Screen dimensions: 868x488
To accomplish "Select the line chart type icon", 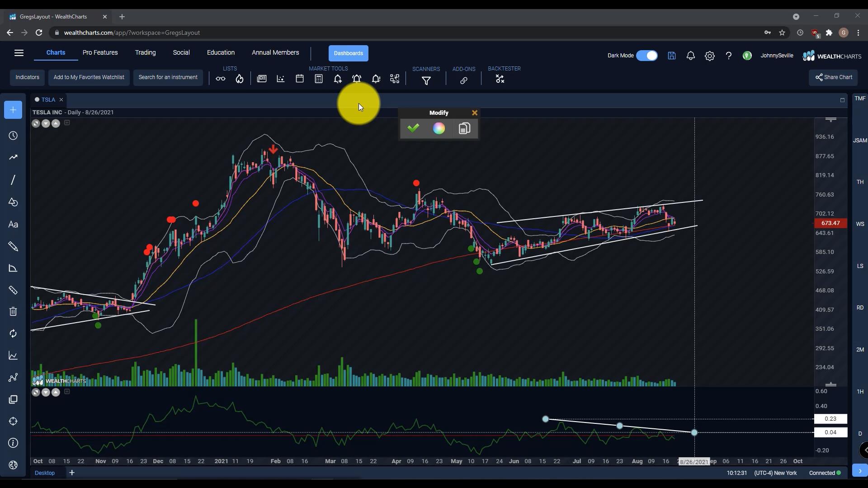I will (13, 356).
